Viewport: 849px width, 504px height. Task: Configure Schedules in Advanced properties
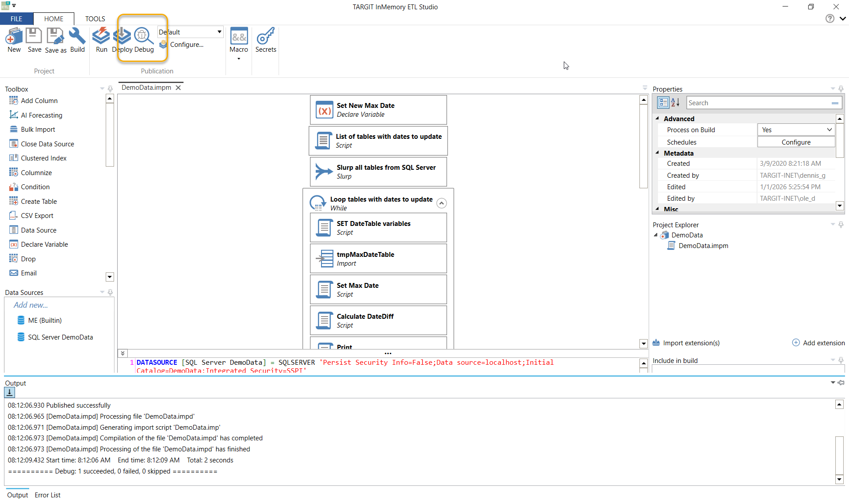[x=795, y=142]
